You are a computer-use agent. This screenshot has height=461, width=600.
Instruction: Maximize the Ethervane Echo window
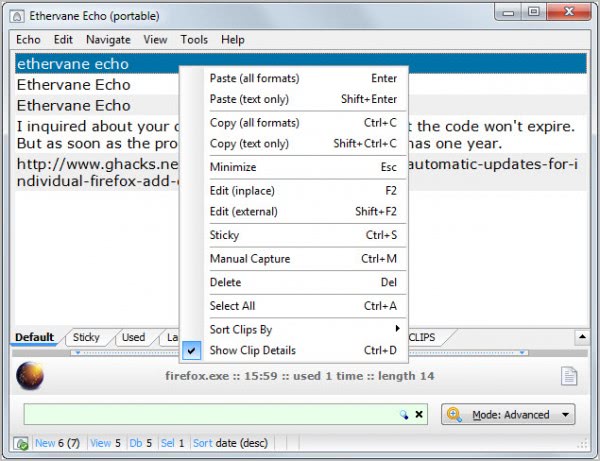click(x=533, y=12)
